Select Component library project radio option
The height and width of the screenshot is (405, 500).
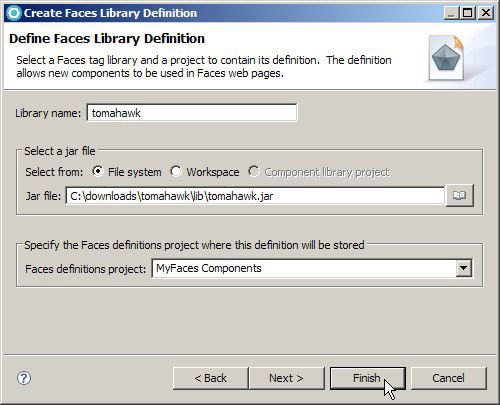(254, 172)
